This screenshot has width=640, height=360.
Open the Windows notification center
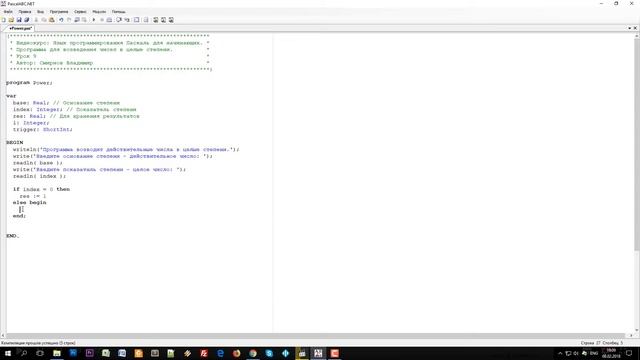click(629, 353)
